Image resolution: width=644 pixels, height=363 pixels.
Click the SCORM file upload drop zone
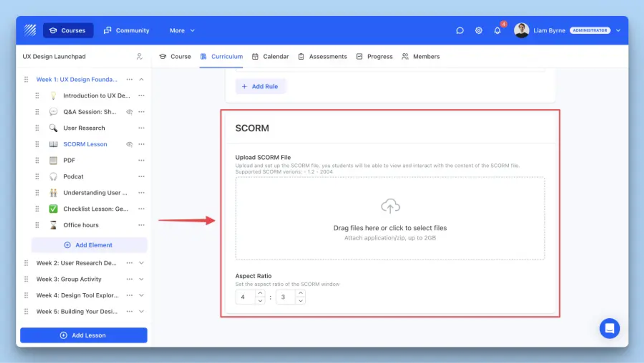pyautogui.click(x=390, y=218)
